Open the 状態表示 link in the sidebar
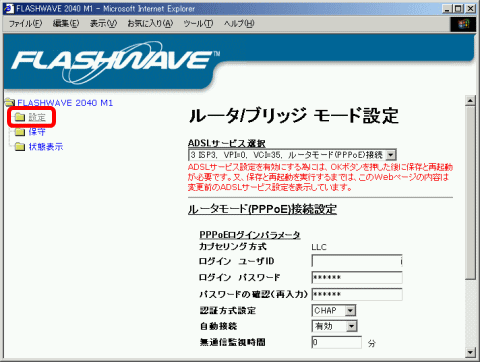The height and width of the screenshot is (362, 480). pos(46,147)
